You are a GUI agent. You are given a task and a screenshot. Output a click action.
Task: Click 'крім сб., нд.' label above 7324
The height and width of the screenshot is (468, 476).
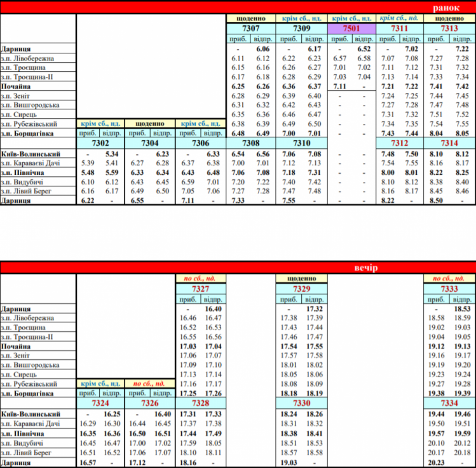100,383
